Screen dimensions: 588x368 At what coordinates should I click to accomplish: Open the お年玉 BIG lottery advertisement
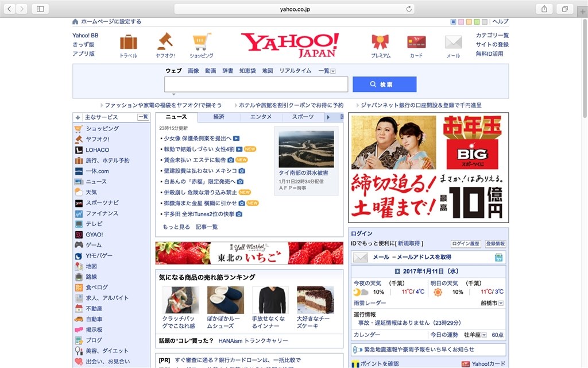428,167
